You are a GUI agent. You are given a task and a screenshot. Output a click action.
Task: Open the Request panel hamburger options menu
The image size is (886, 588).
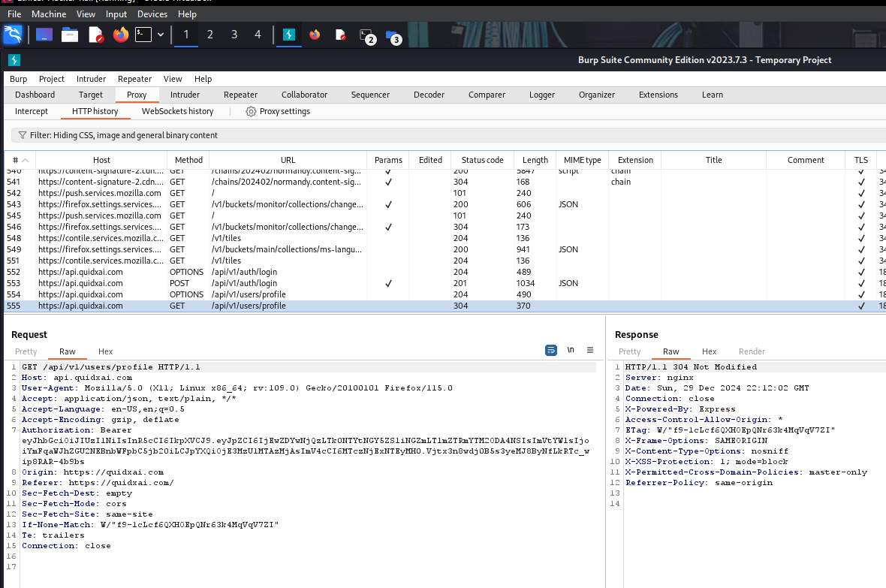pyautogui.click(x=590, y=350)
